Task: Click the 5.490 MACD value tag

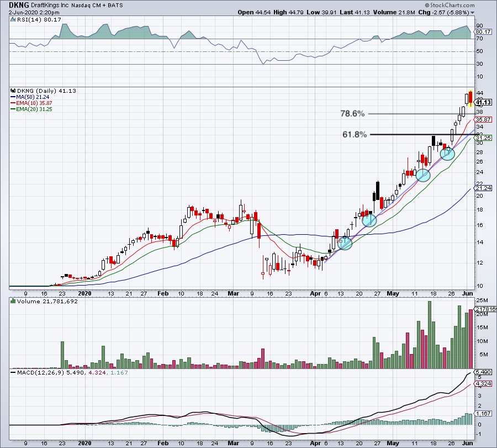Action: tap(483, 372)
